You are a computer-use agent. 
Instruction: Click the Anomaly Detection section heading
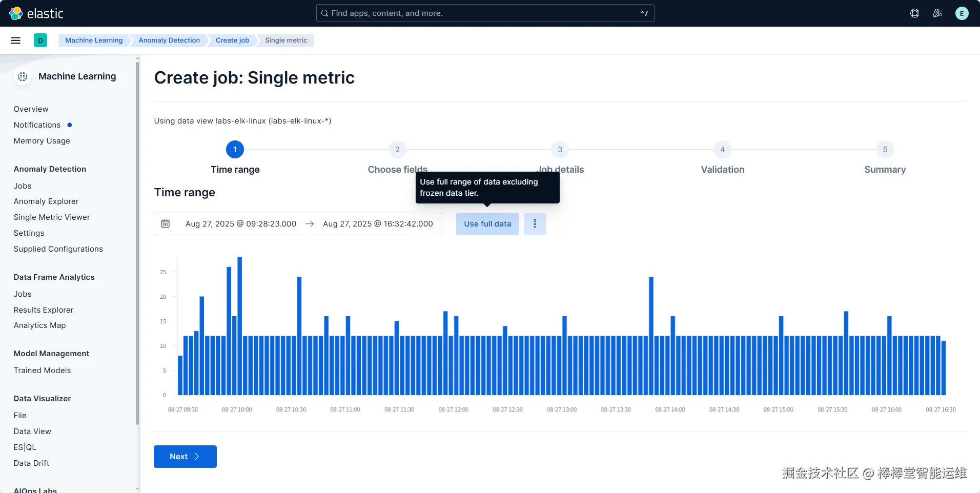click(x=50, y=169)
